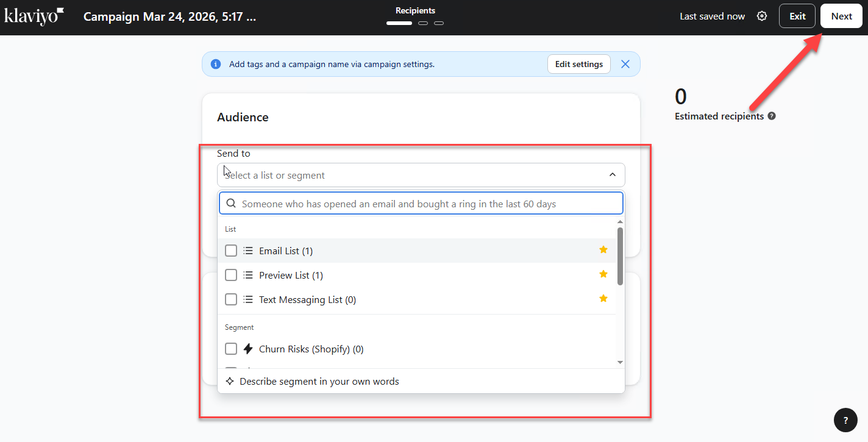Select the Churn Risks (Shopify) (0) label

point(311,349)
